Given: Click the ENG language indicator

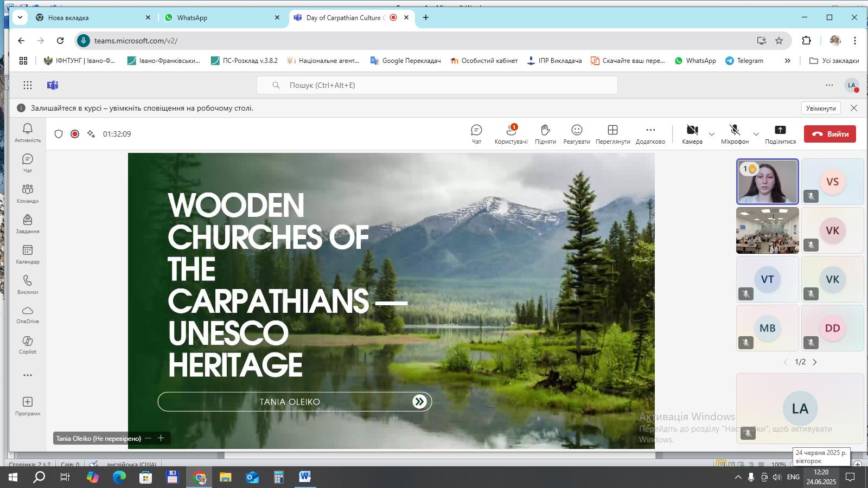Looking at the screenshot, I should (x=793, y=477).
